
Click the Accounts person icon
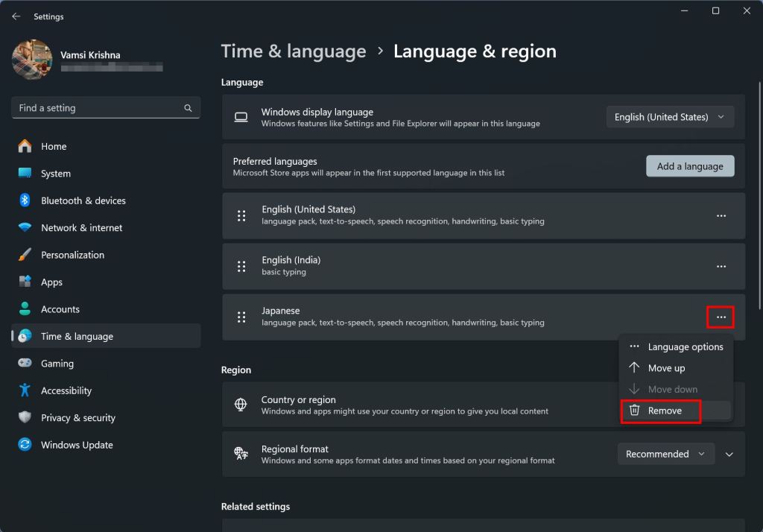coord(25,308)
